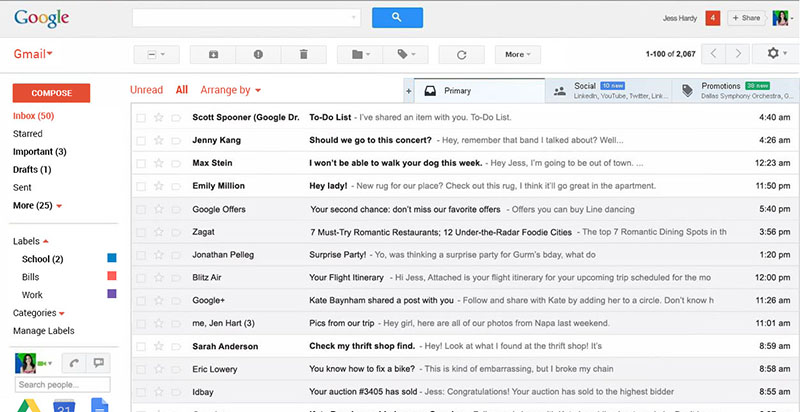Star the Emily Million email
This screenshot has width=800, height=412.
pos(159,186)
